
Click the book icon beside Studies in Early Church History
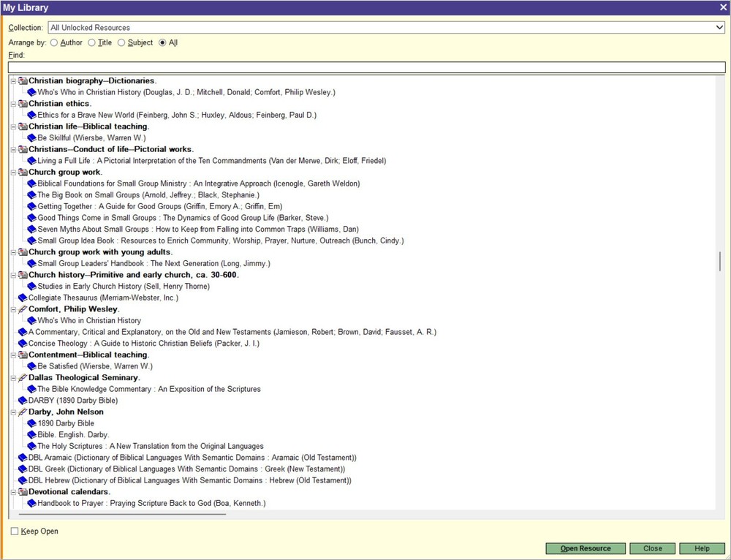pyautogui.click(x=31, y=287)
